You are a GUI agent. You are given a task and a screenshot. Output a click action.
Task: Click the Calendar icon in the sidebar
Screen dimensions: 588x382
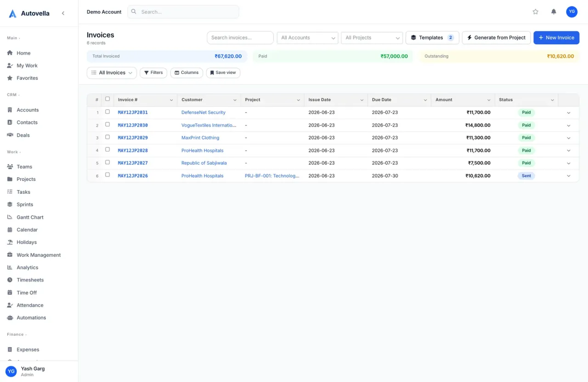tap(10, 230)
